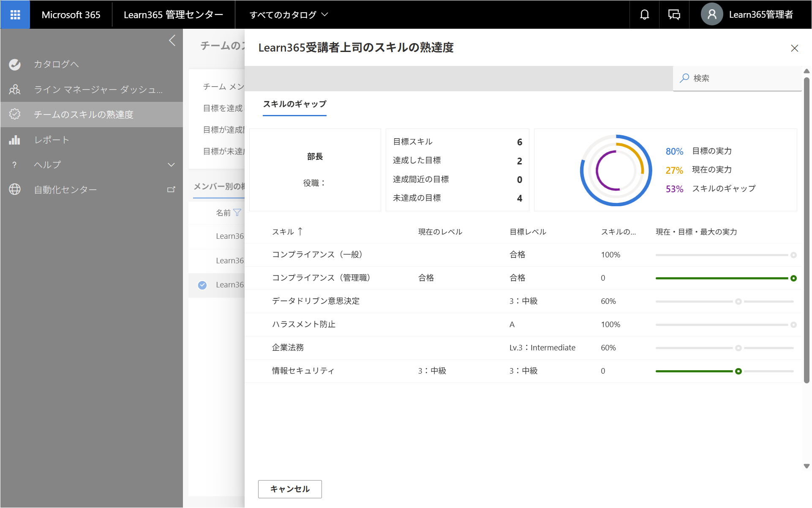Toggle the selected Learn36 member checkbox
This screenshot has height=508, width=812.
[x=202, y=285]
